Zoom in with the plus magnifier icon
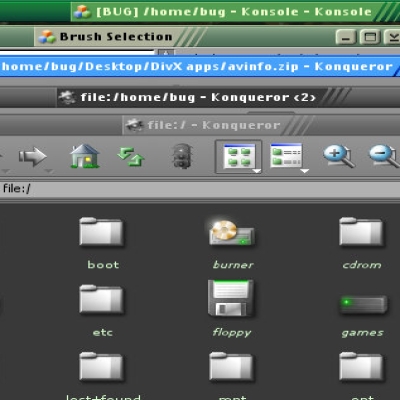Image resolution: width=400 pixels, height=400 pixels. click(x=339, y=156)
